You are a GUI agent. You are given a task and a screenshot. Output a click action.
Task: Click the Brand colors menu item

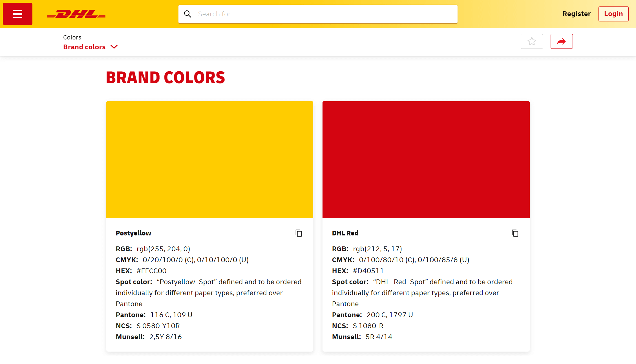click(84, 47)
